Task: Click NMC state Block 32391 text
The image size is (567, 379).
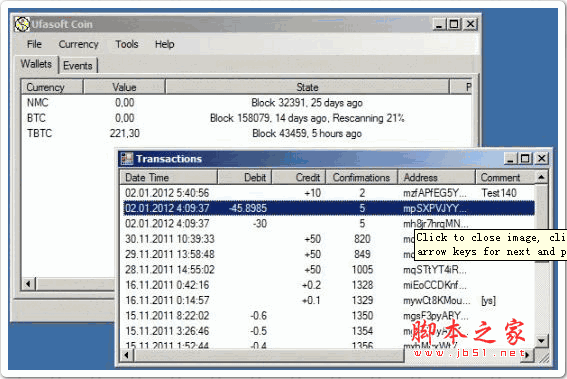Action: (307, 103)
